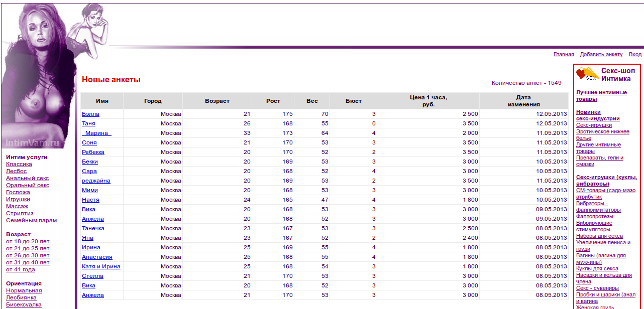Open the Секс - сувениры shop link
The width and height of the screenshot is (644, 309).
pos(597,288)
